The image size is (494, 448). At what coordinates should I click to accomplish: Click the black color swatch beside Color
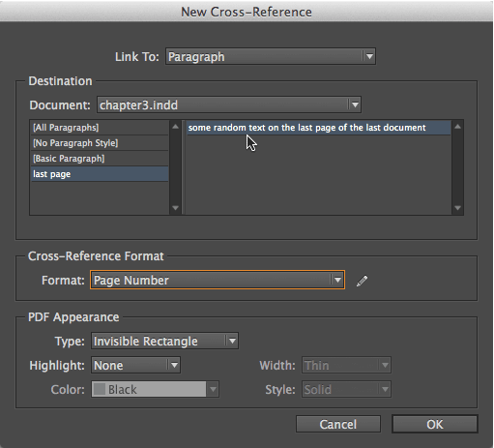[x=100, y=389]
